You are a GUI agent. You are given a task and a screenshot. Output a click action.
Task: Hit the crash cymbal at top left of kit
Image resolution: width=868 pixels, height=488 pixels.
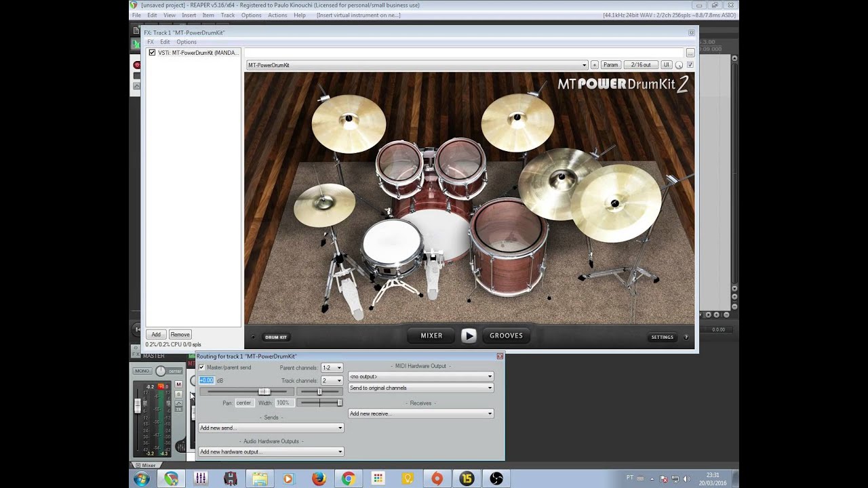pyautogui.click(x=349, y=123)
